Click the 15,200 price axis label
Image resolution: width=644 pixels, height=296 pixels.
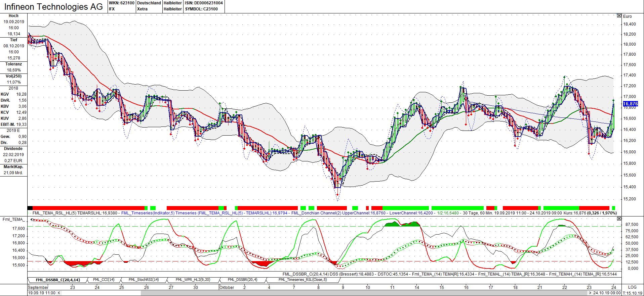tap(630, 199)
